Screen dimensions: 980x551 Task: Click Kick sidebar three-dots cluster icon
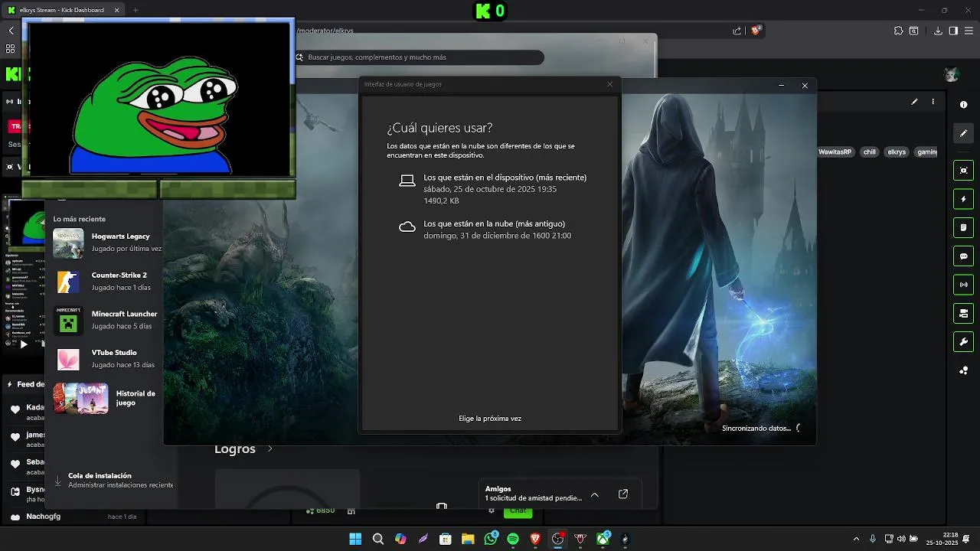pyautogui.click(x=963, y=370)
